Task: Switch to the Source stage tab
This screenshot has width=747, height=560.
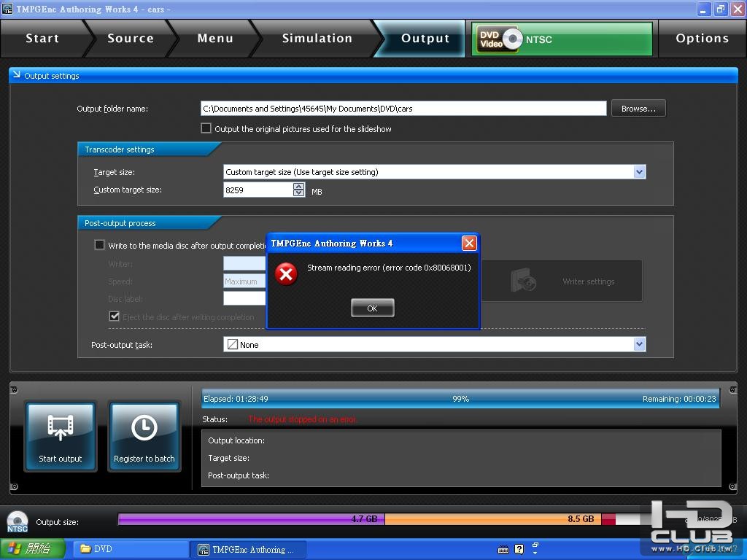Action: (131, 39)
